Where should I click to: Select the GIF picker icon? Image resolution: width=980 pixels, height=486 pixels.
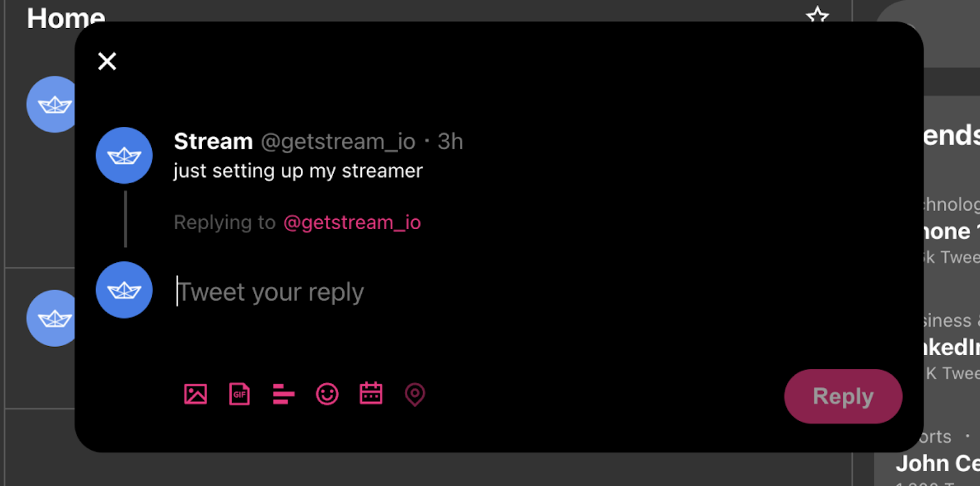pos(239,395)
